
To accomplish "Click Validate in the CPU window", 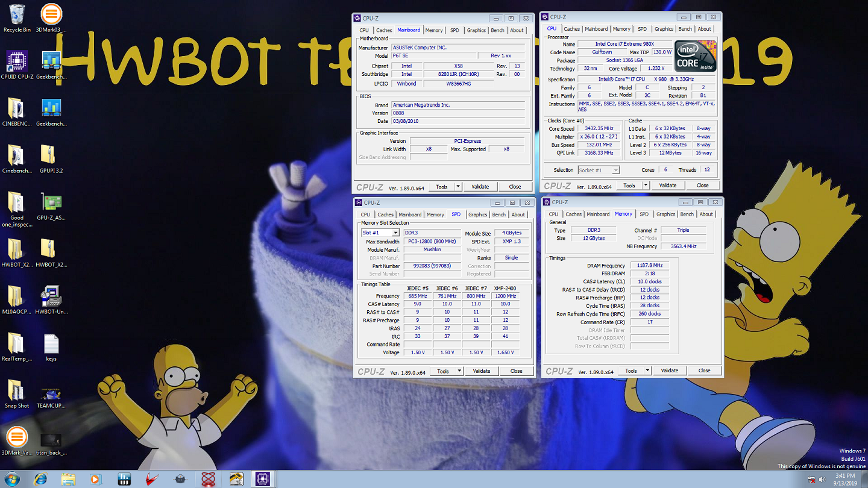I will click(x=668, y=186).
